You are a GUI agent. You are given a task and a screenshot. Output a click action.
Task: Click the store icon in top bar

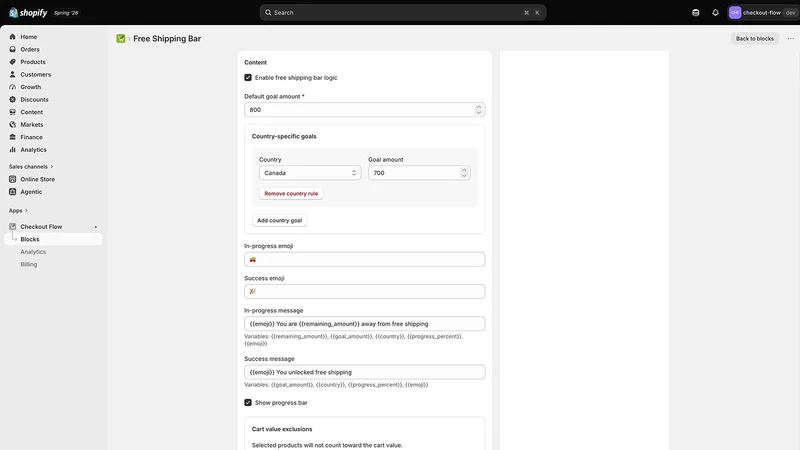695,13
